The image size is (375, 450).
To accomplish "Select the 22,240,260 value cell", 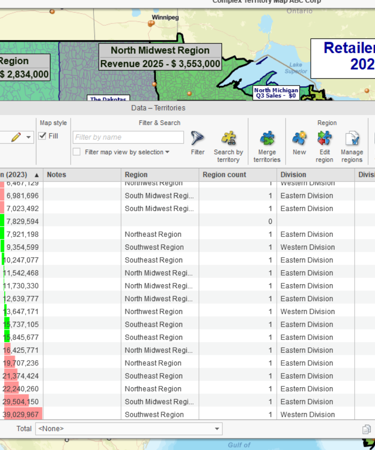I will click(x=21, y=389).
